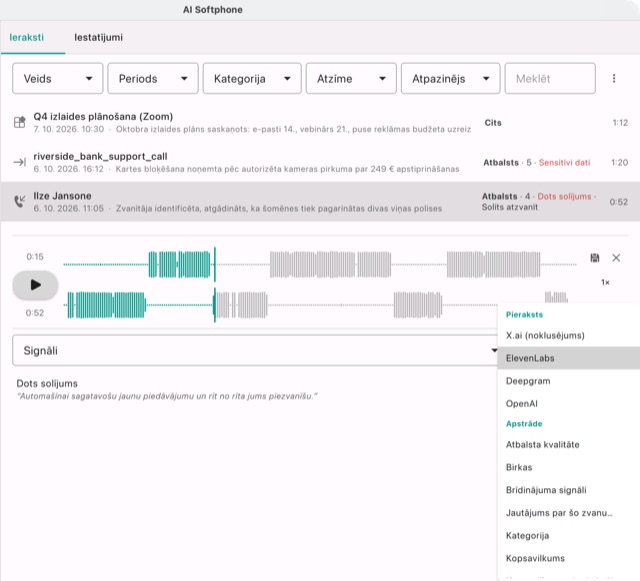Seek in the upper waveform track
Screen dimensions: 640x581
click(x=320, y=265)
